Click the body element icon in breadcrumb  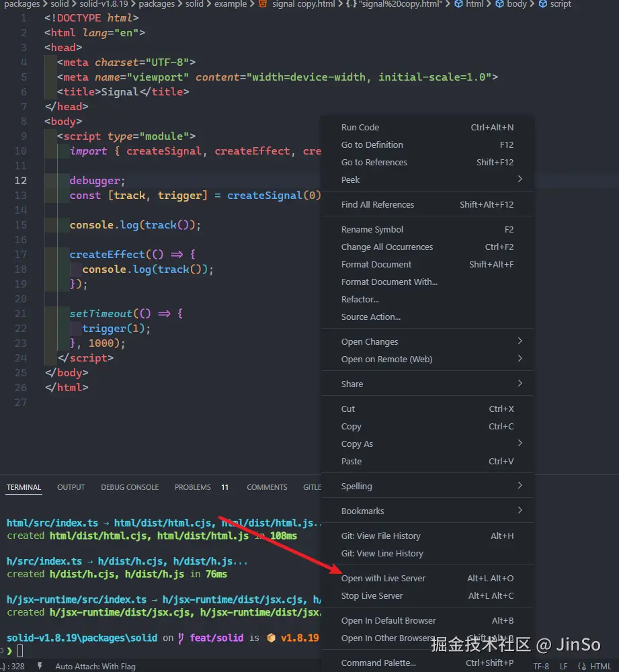[499, 4]
